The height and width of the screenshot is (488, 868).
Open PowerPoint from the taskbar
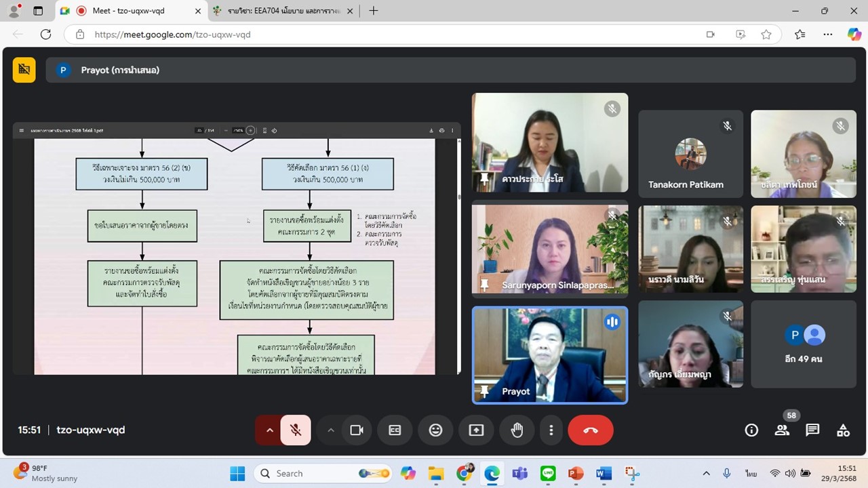tap(576, 473)
